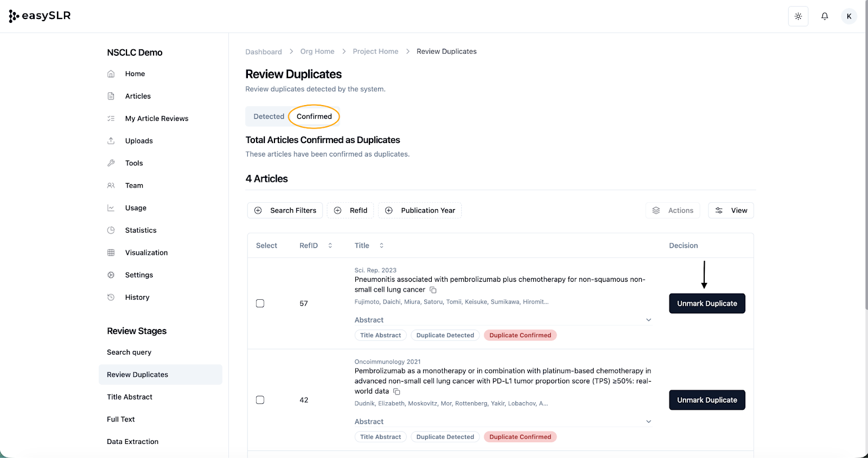Open the Publication Year filter
868x458 pixels.
[x=420, y=210]
